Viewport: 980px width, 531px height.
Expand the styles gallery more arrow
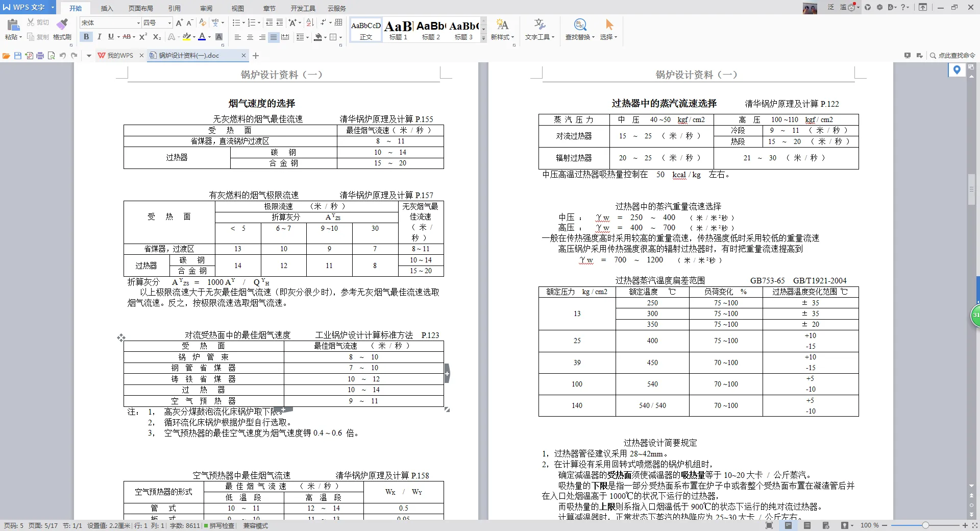[483, 38]
